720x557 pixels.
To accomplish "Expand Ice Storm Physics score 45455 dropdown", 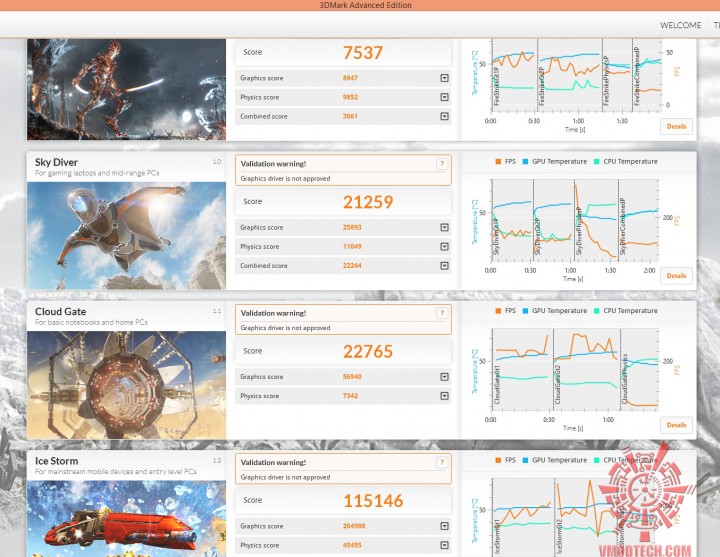I will pos(444,545).
